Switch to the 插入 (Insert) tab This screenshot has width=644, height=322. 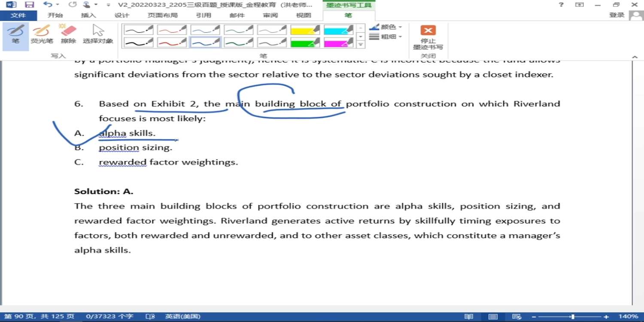click(88, 15)
